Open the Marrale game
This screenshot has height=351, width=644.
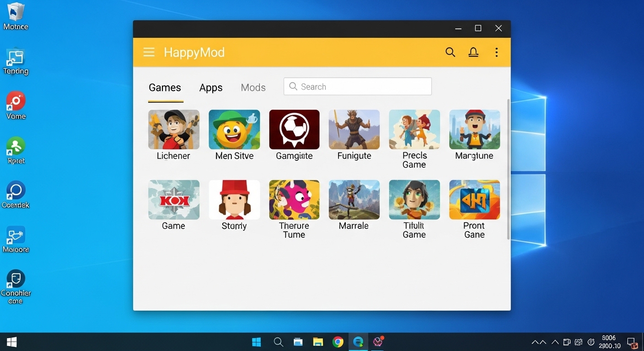click(x=354, y=199)
